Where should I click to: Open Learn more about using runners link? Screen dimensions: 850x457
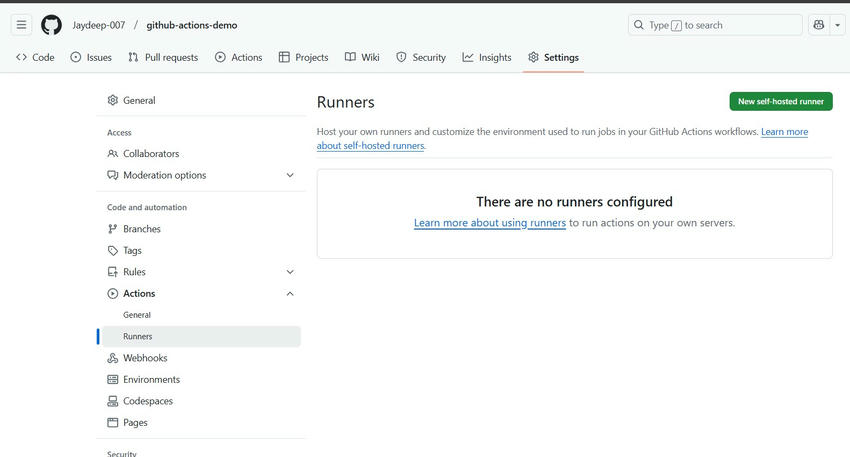point(490,223)
